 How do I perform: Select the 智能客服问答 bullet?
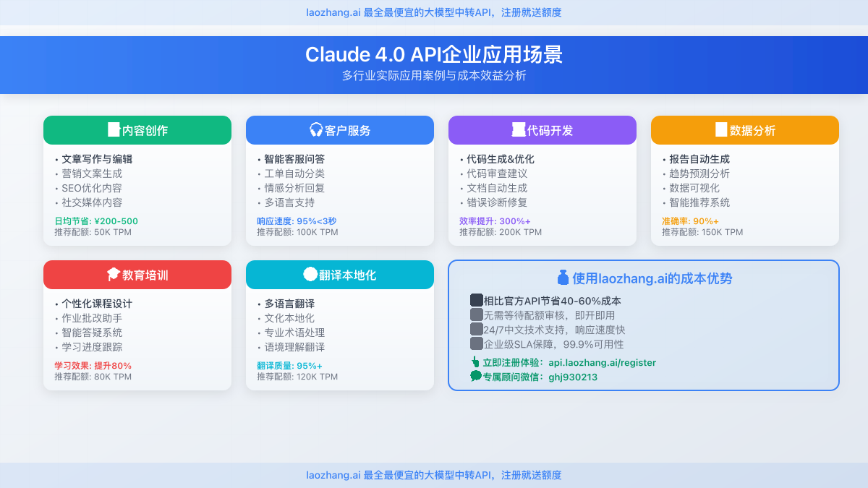(291, 159)
